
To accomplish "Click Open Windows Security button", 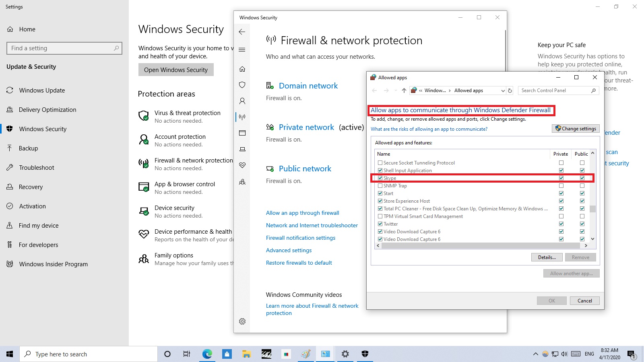I will tap(176, 70).
